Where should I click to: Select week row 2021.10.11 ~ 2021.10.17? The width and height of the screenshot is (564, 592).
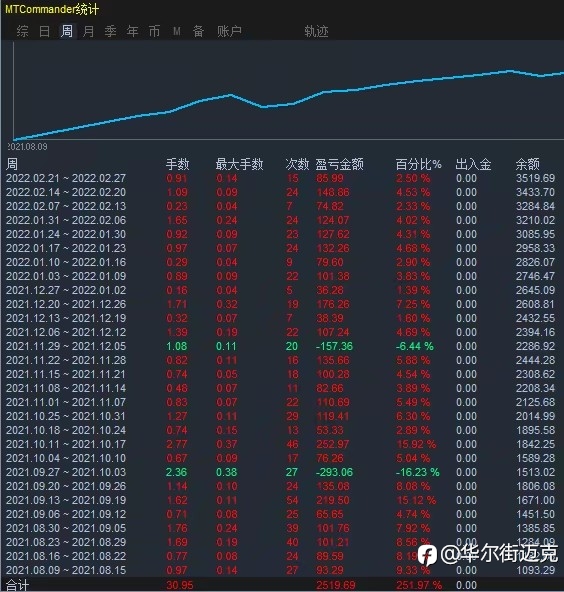coord(281,444)
